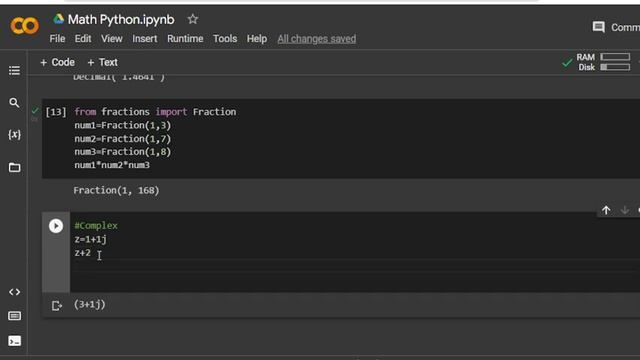Open the Runtime menu

[185, 39]
